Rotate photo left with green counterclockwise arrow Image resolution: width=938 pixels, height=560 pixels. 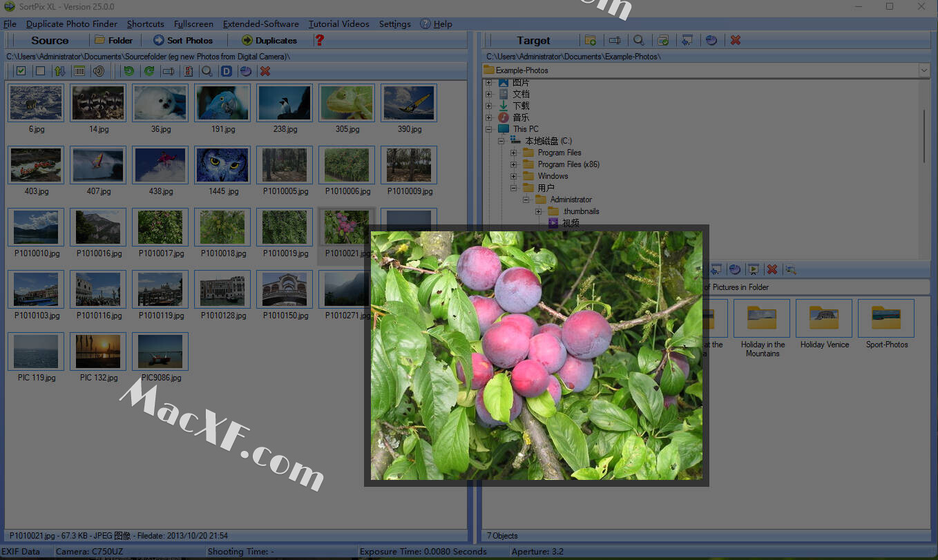tap(128, 71)
